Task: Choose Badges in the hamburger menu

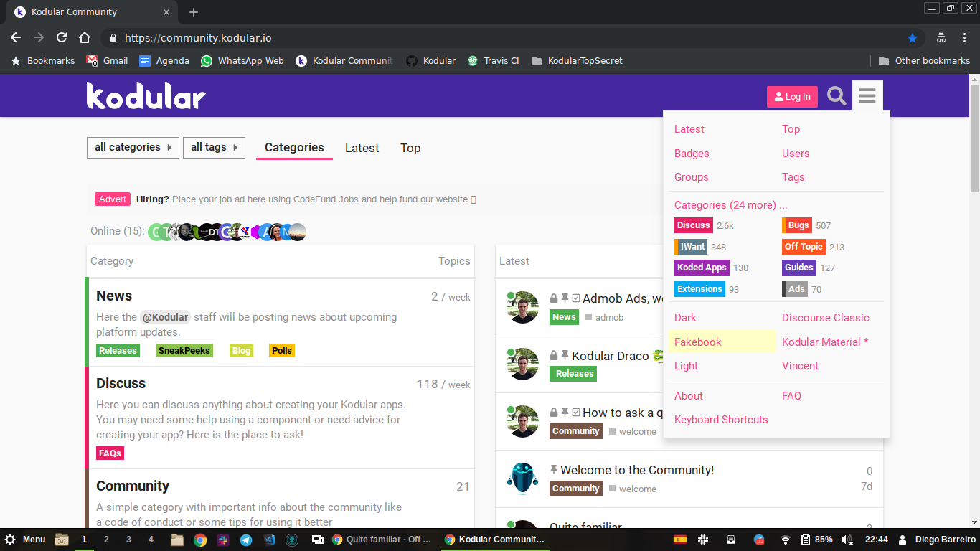Action: click(692, 154)
